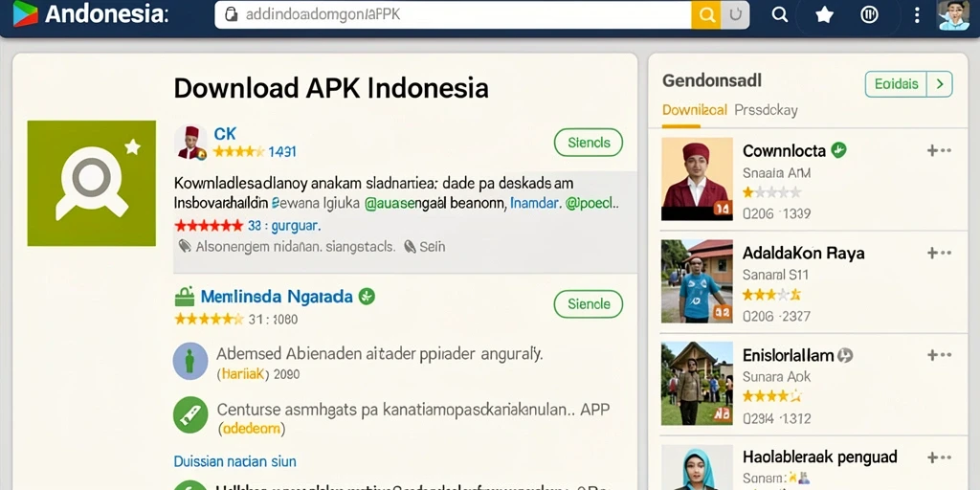Click the blue person icon by Ablemsed

[190, 361]
